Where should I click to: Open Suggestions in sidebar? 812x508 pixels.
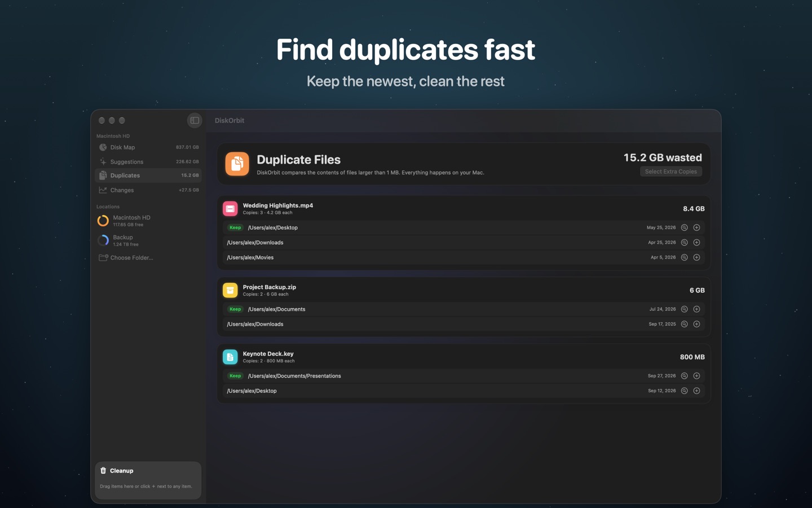click(x=148, y=161)
